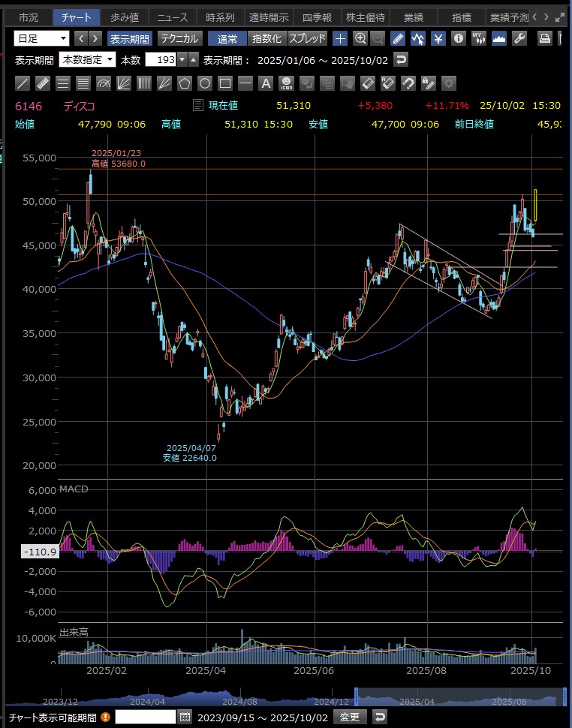Switch to the ニュース tab
The height and width of the screenshot is (728, 572).
[172, 17]
